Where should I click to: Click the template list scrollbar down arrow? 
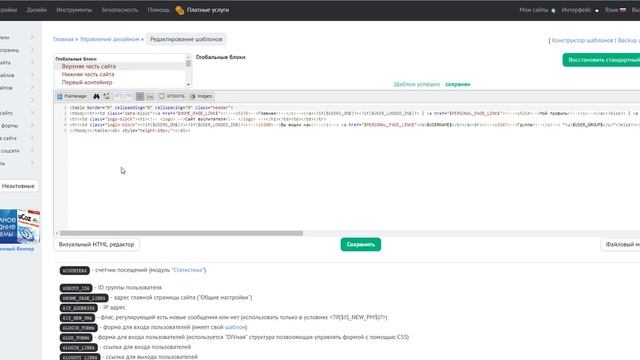tap(188, 84)
